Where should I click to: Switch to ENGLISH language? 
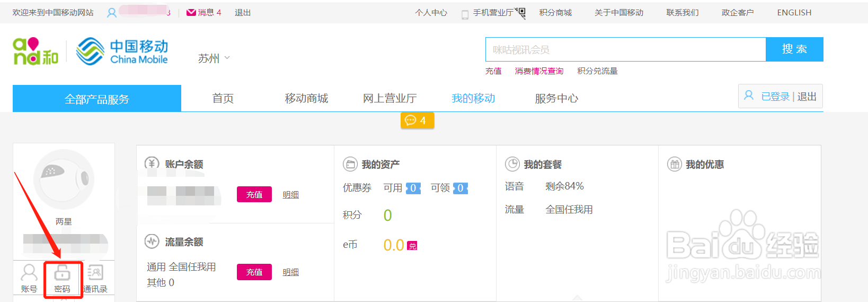(x=794, y=13)
